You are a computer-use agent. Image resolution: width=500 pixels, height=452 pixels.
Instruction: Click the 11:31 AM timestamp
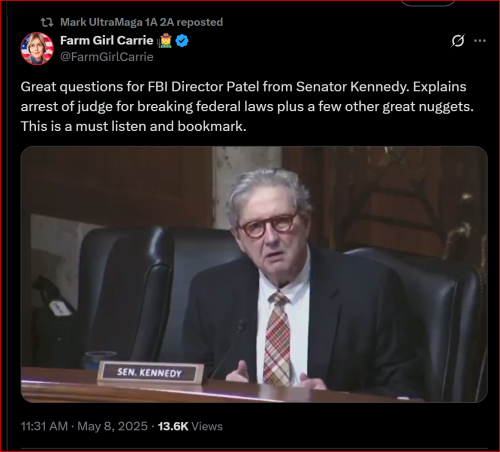44,426
